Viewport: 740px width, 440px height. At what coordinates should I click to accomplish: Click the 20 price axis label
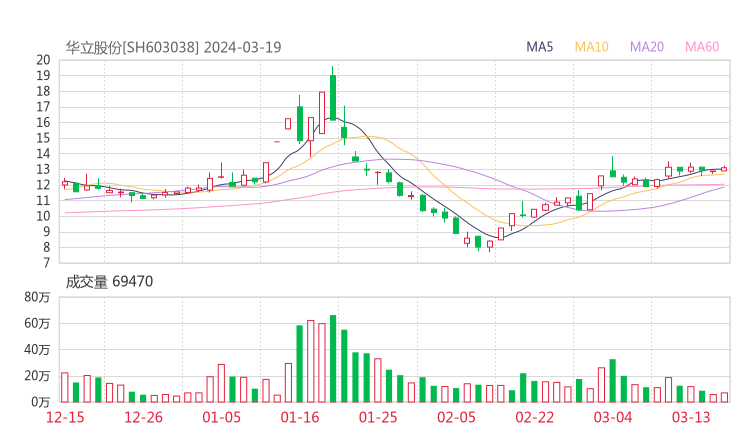43,60
